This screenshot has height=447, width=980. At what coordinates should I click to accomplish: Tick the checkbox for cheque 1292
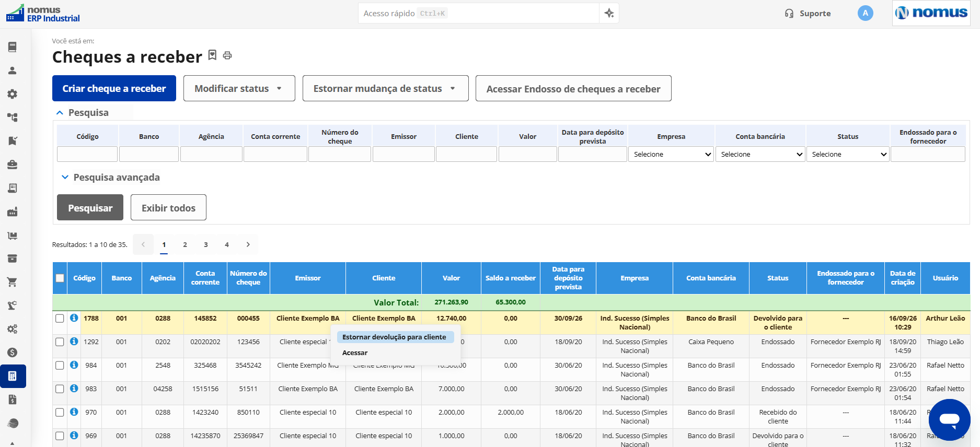[60, 342]
